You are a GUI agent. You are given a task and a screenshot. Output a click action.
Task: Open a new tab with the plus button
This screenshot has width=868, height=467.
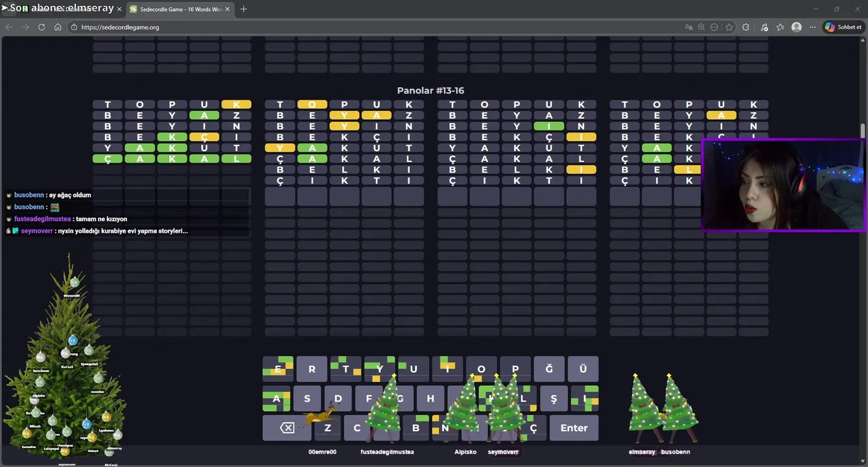[x=244, y=9]
